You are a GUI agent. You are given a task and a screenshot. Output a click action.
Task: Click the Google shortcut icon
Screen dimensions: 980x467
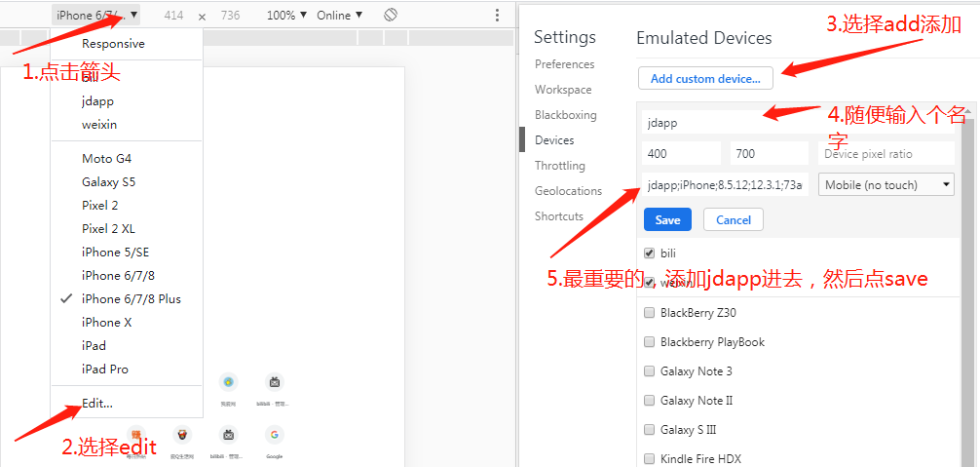pos(275,435)
